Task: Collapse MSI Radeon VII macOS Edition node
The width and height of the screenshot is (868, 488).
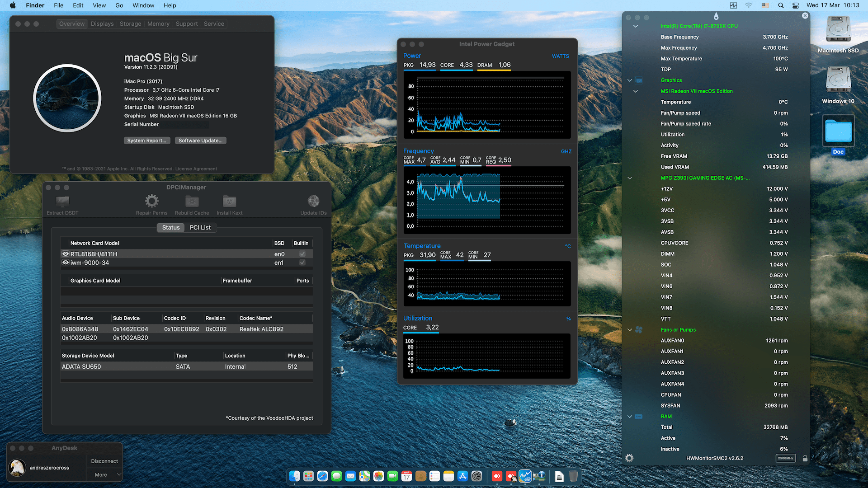Action: pyautogui.click(x=636, y=91)
